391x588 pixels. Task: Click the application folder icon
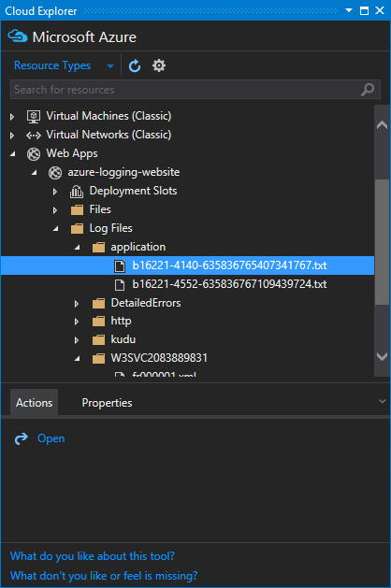(98, 247)
